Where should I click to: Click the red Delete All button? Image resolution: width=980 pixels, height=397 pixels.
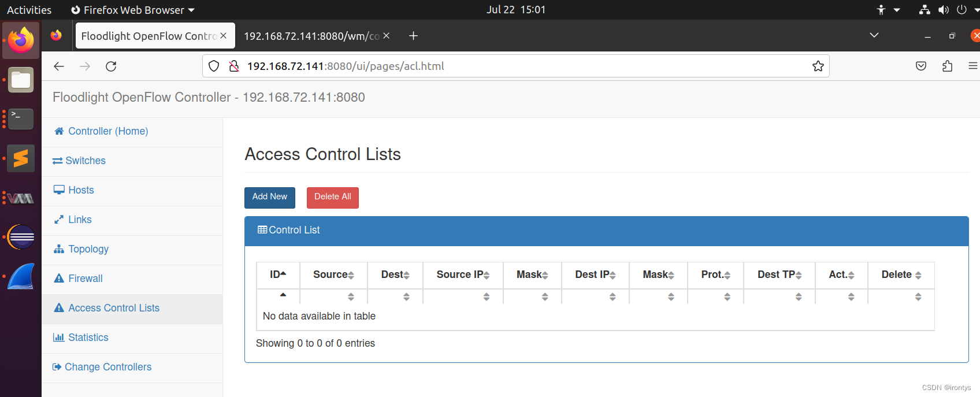pos(333,198)
